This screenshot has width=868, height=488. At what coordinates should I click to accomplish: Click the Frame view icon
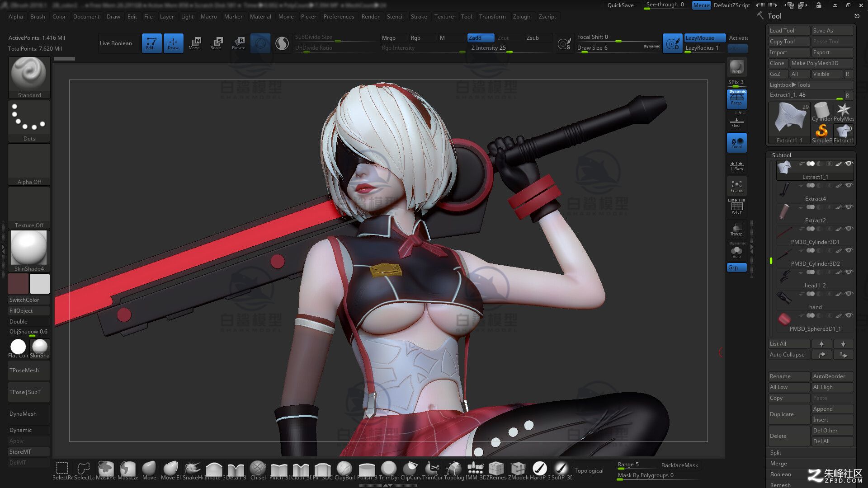click(736, 186)
